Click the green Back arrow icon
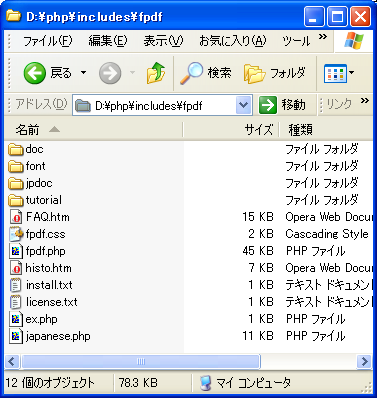The height and width of the screenshot is (398, 377). pos(35,73)
